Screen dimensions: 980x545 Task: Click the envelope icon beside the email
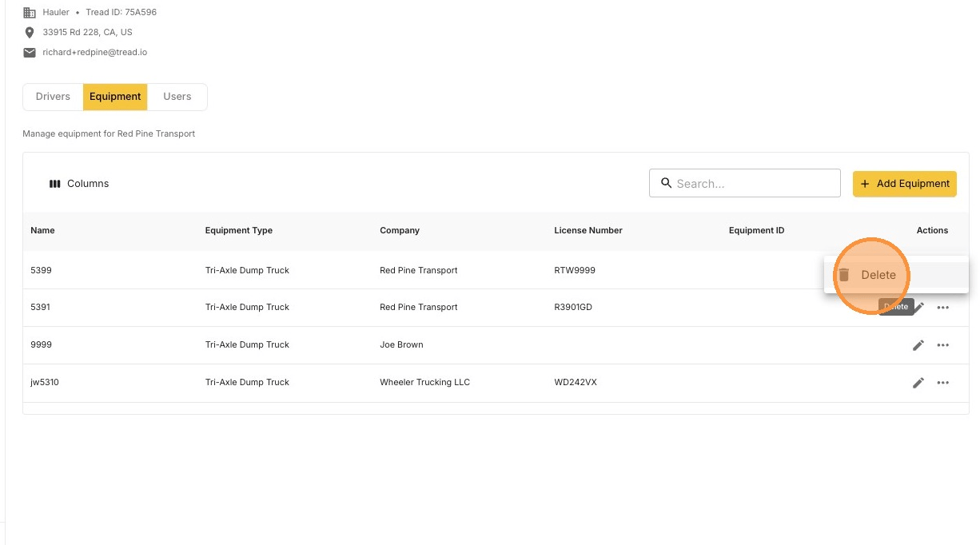(x=30, y=53)
